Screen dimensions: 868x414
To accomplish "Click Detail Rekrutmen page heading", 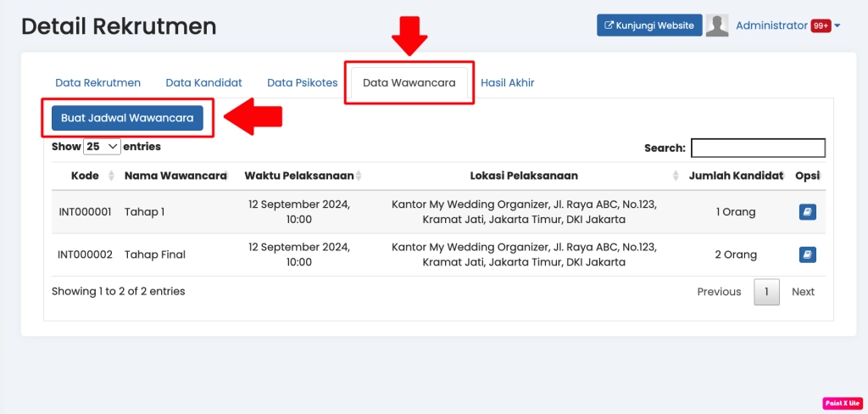I will [x=119, y=26].
